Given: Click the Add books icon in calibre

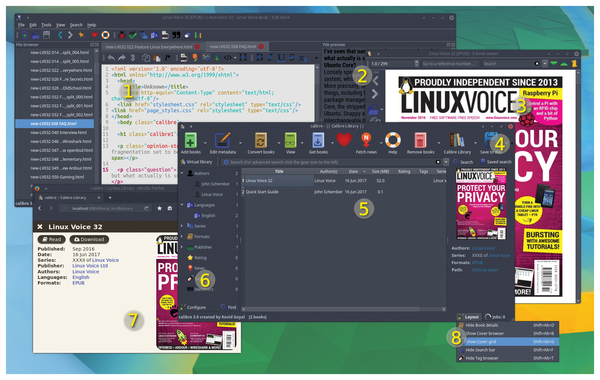Looking at the screenshot, I should coord(191,140).
